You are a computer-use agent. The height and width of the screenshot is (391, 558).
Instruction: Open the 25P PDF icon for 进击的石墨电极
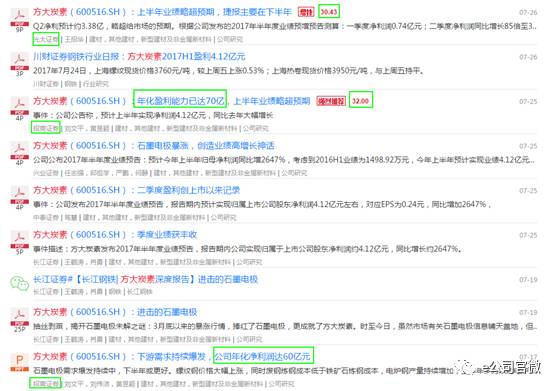pos(20,320)
